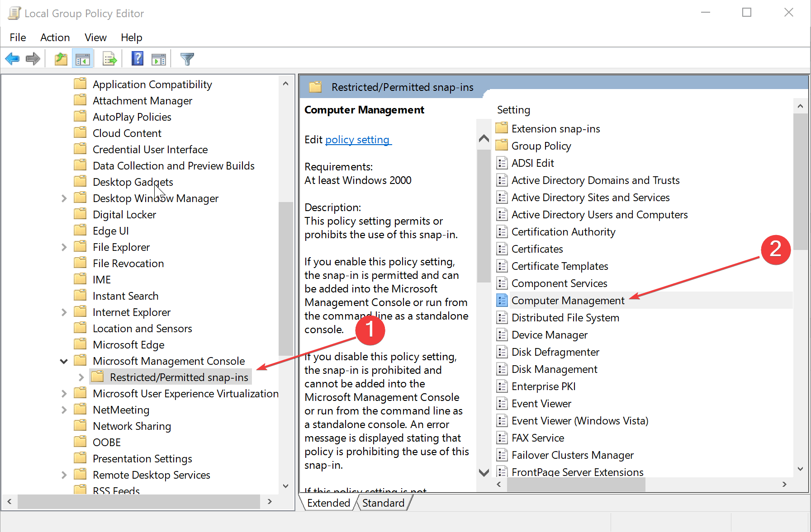
Task: Expand the Internet Explorer tree node
Action: [x=64, y=312]
